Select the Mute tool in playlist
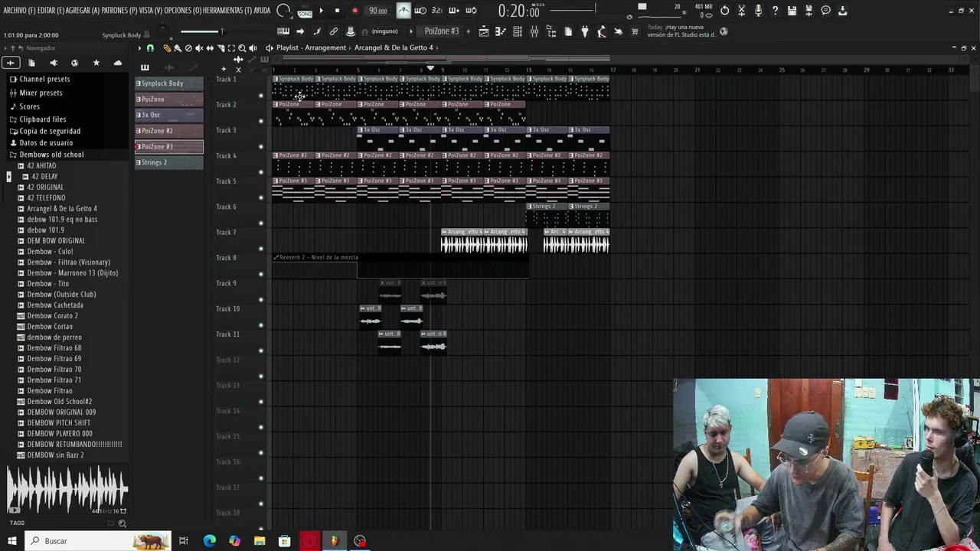The image size is (980, 551). pyautogui.click(x=199, y=48)
